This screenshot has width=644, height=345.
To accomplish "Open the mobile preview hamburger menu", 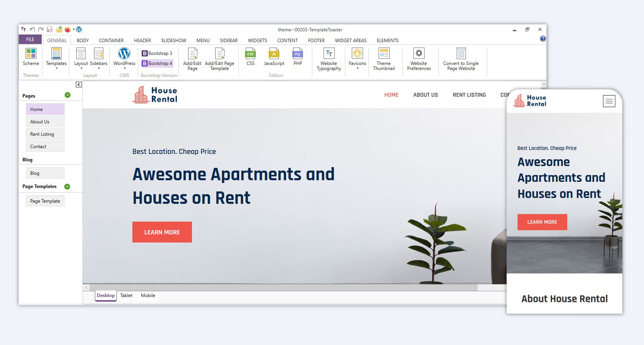I will point(609,101).
